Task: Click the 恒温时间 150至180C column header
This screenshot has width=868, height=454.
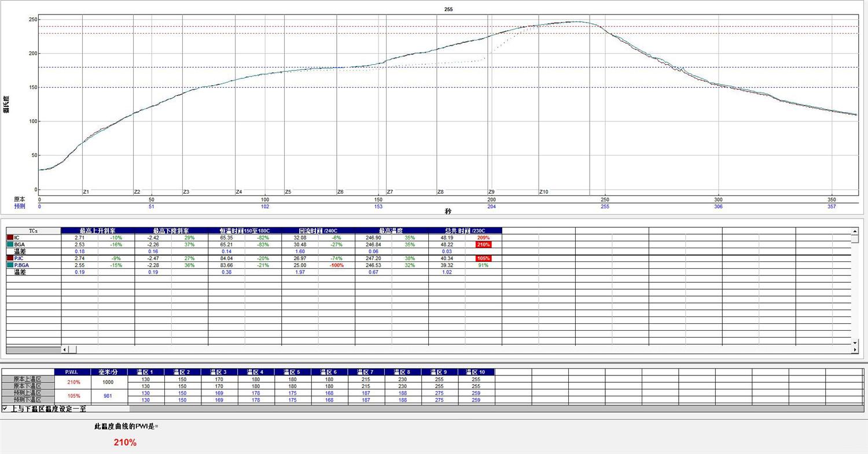Action: [x=245, y=231]
